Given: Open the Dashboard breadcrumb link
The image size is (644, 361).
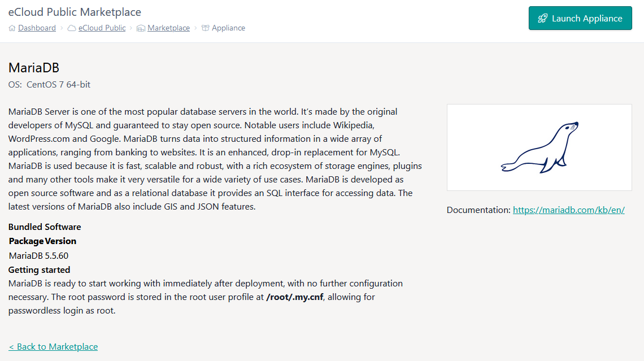Looking at the screenshot, I should tap(37, 28).
